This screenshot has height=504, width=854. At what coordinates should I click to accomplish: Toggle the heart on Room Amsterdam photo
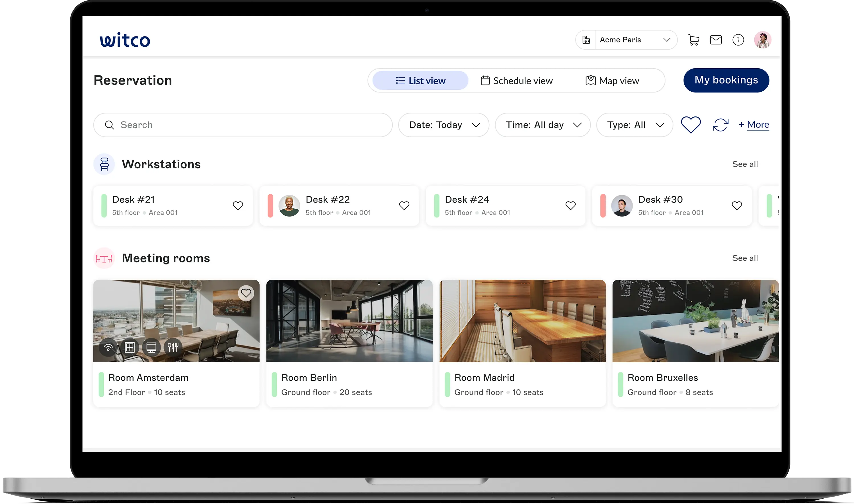click(x=246, y=293)
